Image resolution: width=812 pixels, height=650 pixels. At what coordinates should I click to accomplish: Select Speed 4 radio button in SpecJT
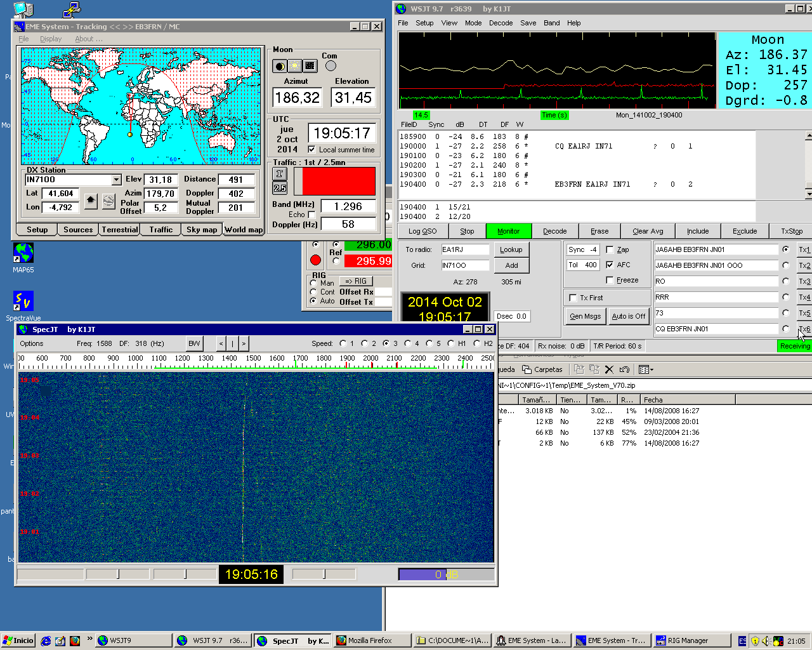(x=408, y=343)
